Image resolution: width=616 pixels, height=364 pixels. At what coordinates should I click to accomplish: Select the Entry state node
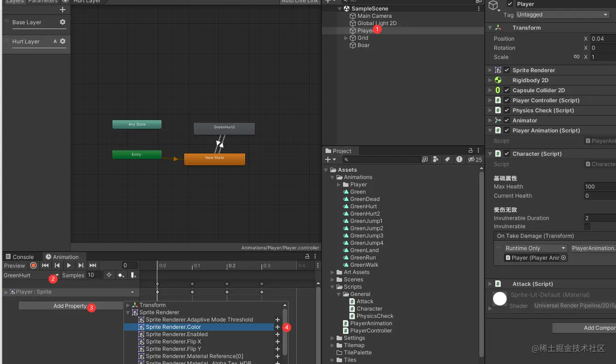tap(137, 154)
